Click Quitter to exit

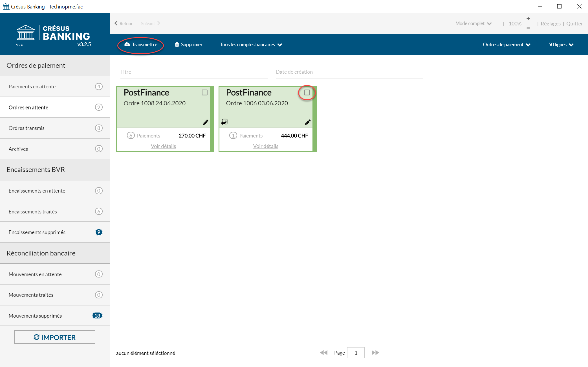(x=574, y=24)
